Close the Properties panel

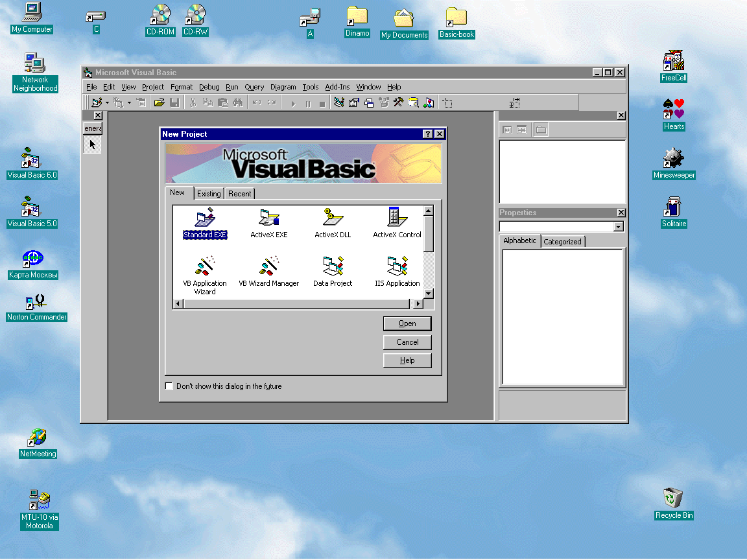pos(621,213)
